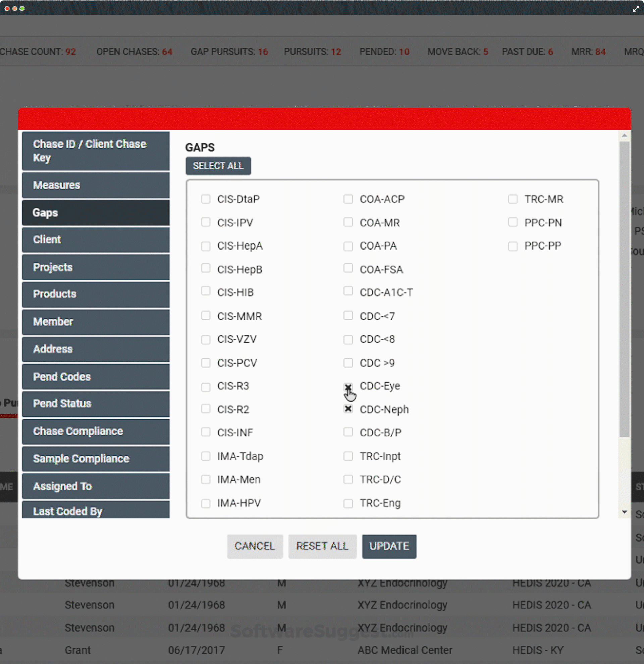The height and width of the screenshot is (664, 644).
Task: Check the CIS-DtaP gap filter
Action: click(206, 199)
